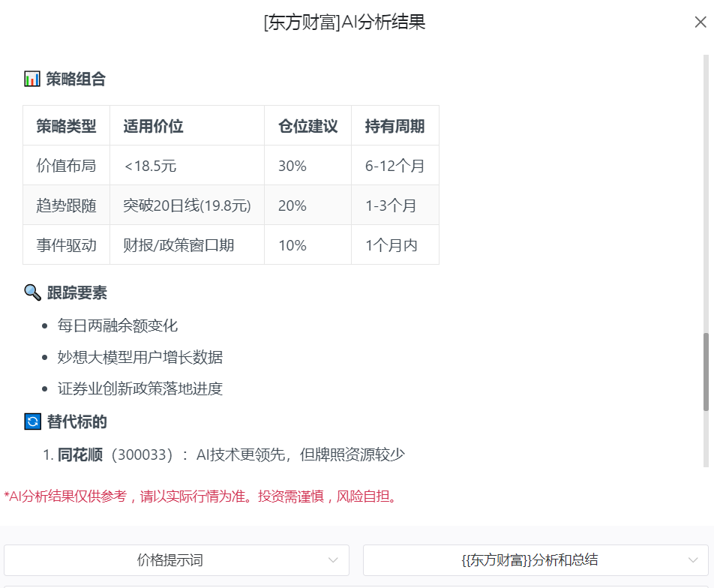Click the 替代标的 heading
The height and width of the screenshot is (588, 714).
(77, 421)
